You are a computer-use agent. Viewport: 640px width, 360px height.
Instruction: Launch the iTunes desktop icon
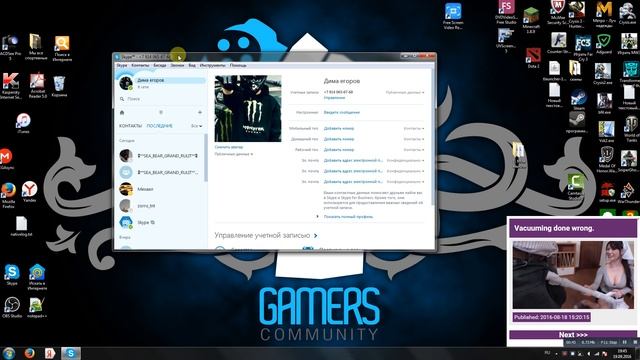(x=23, y=123)
